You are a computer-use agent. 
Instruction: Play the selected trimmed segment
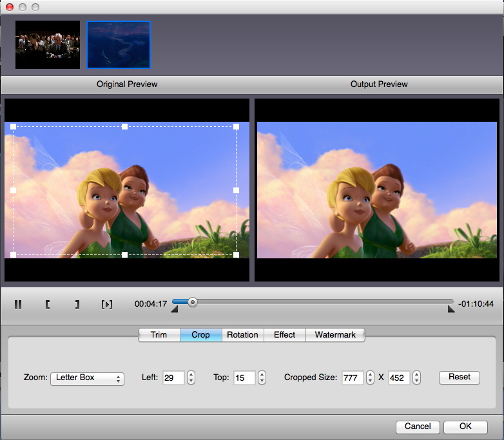tap(107, 304)
